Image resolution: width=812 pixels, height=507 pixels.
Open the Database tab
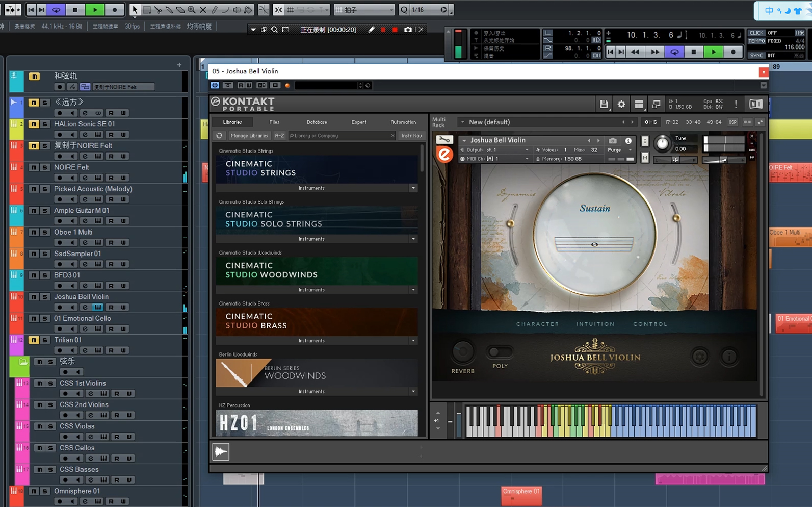tap(317, 122)
